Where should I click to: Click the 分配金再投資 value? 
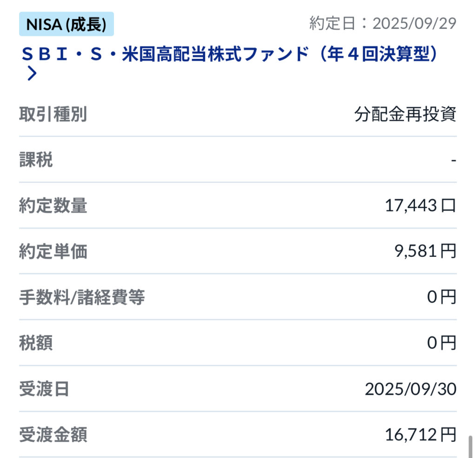(x=405, y=114)
